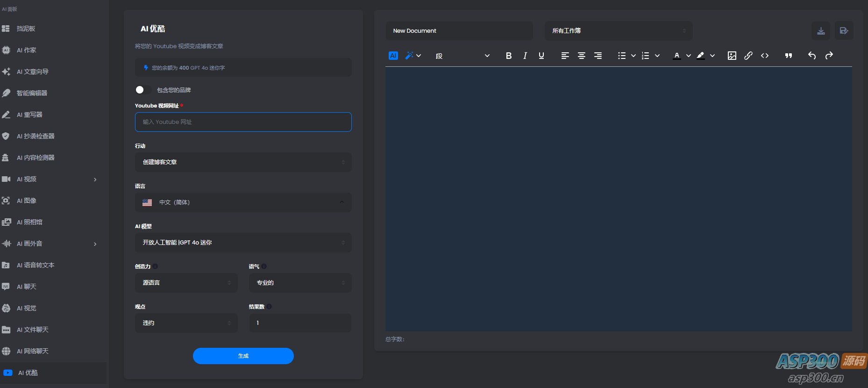Open AI 作家 in the sidebar

pyautogui.click(x=27, y=50)
